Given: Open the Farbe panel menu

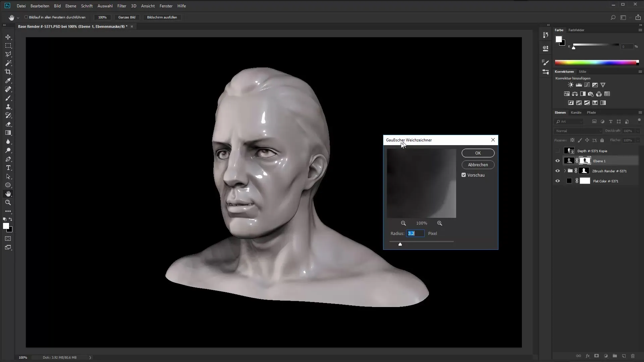Looking at the screenshot, I should (640, 30).
